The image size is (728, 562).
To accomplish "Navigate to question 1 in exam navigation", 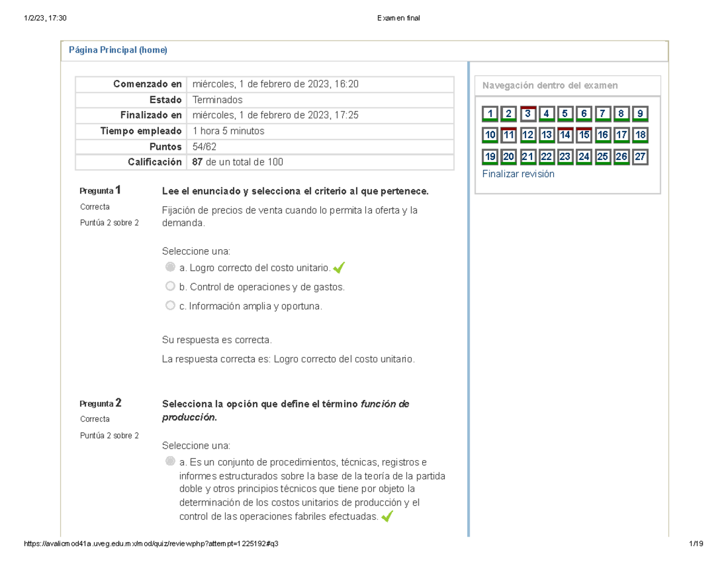I will click(490, 113).
